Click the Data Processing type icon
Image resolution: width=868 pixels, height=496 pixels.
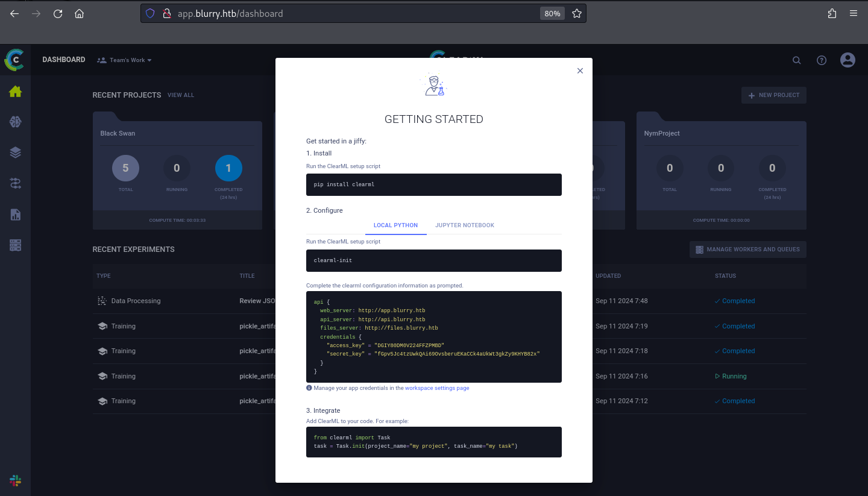[102, 301]
